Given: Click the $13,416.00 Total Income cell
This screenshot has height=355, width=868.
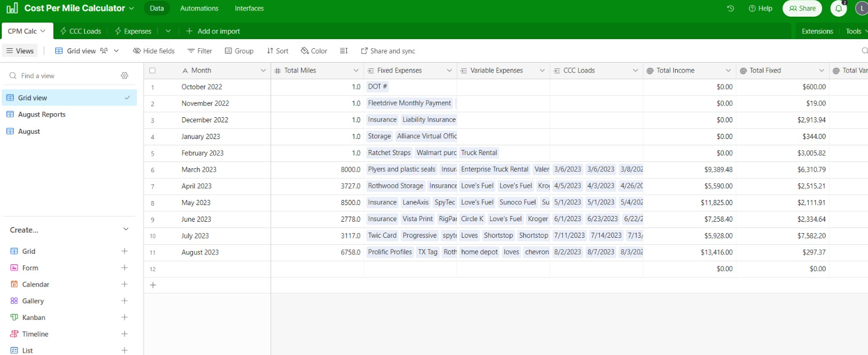Looking at the screenshot, I should pos(689,252).
